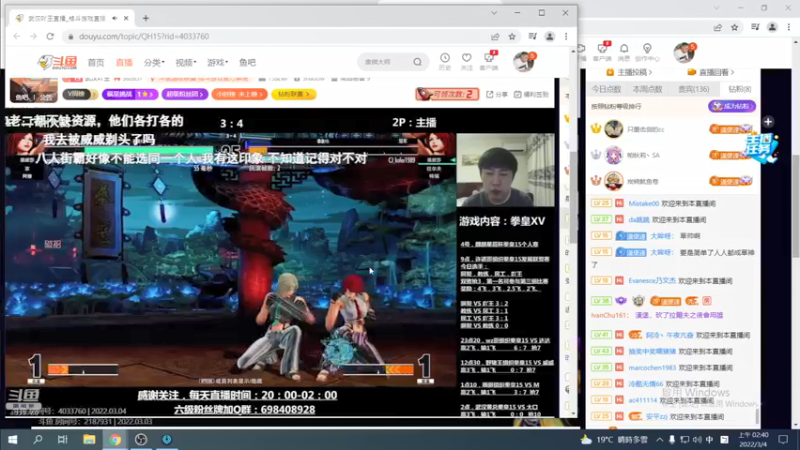Open Windows taskbar search icon
Screen dimensions: 800x450
(38, 439)
